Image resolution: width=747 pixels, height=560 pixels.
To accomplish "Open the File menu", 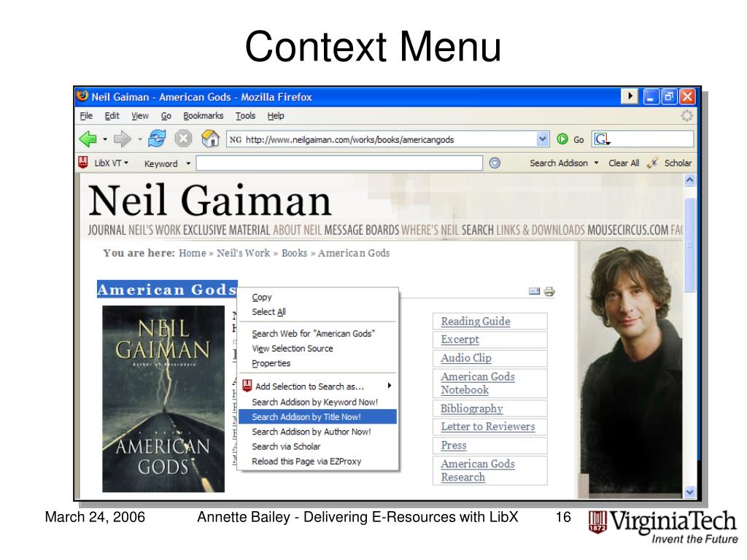I will (x=86, y=116).
